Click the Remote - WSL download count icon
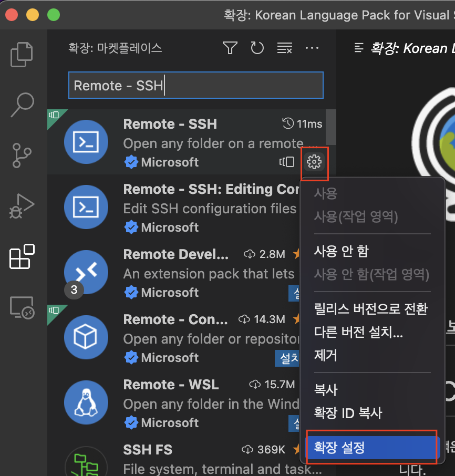The height and width of the screenshot is (476, 455). pos(255,385)
